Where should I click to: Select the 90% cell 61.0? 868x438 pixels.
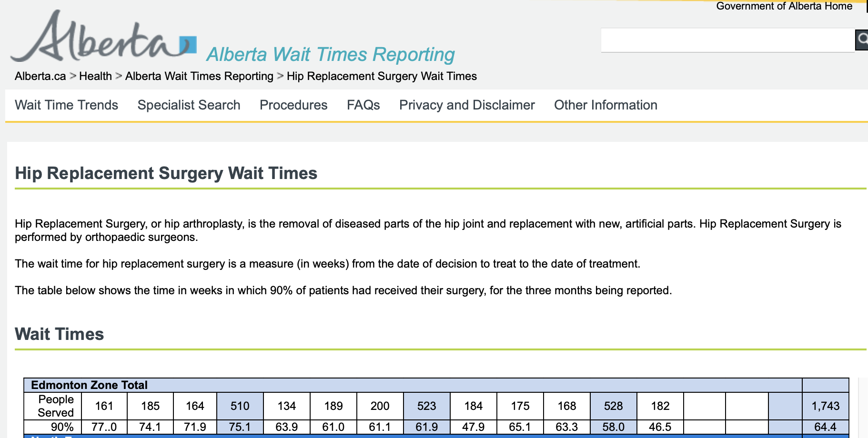(x=333, y=427)
